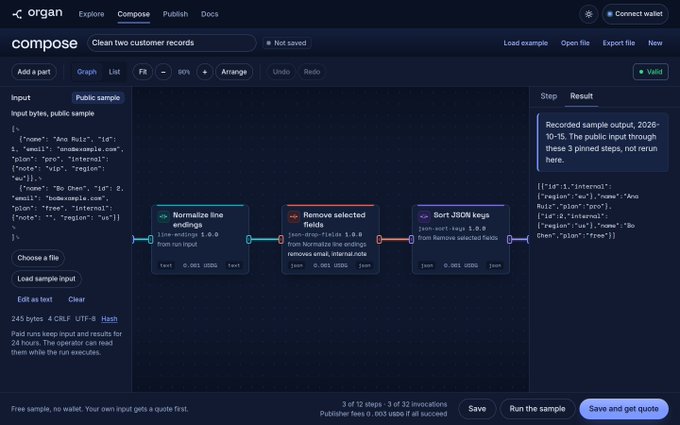The height and width of the screenshot is (425, 680).
Task: Select the Normalize line endings node title
Action: pos(198,220)
